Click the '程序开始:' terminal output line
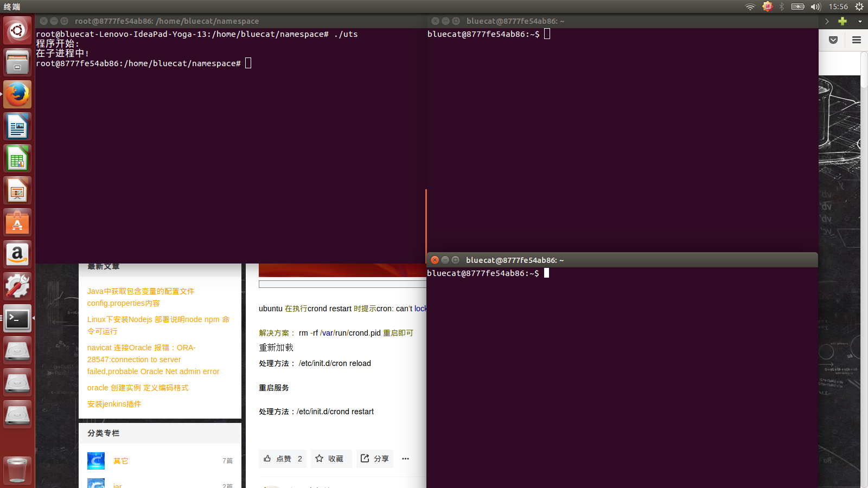 pos(58,44)
